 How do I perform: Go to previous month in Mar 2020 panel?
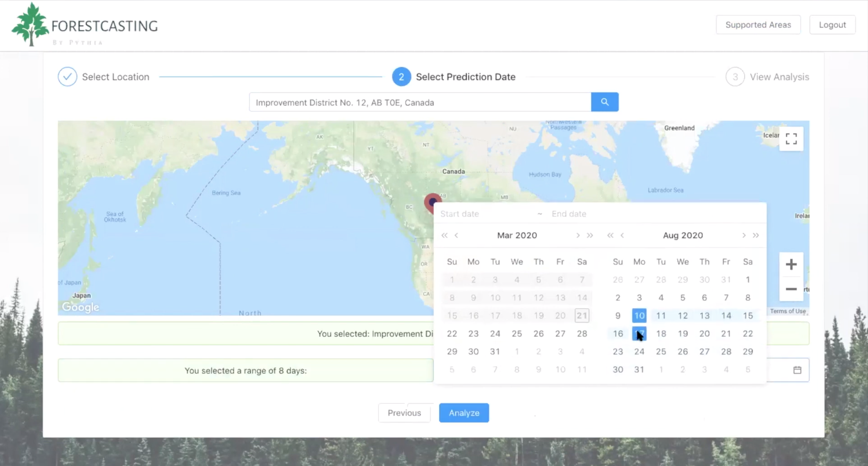click(456, 235)
